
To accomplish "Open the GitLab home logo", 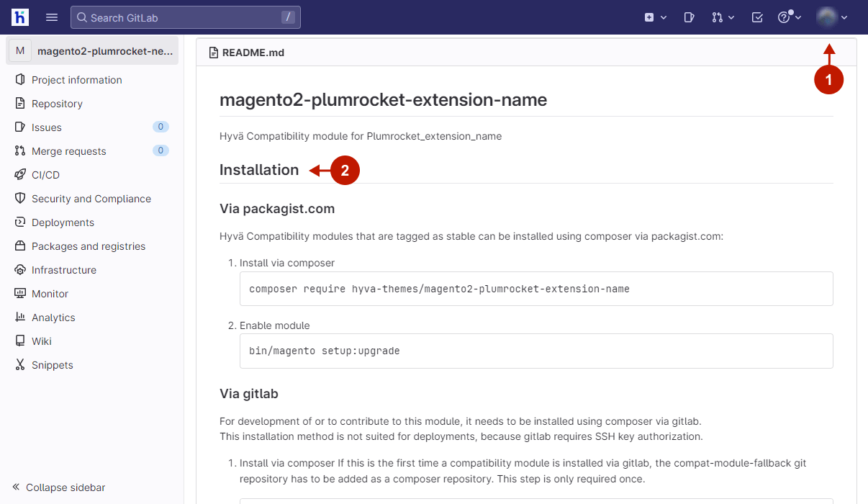I will [x=19, y=17].
